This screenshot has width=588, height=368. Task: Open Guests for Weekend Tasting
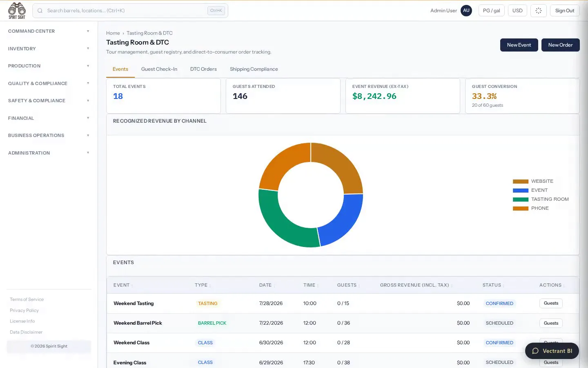point(551,303)
